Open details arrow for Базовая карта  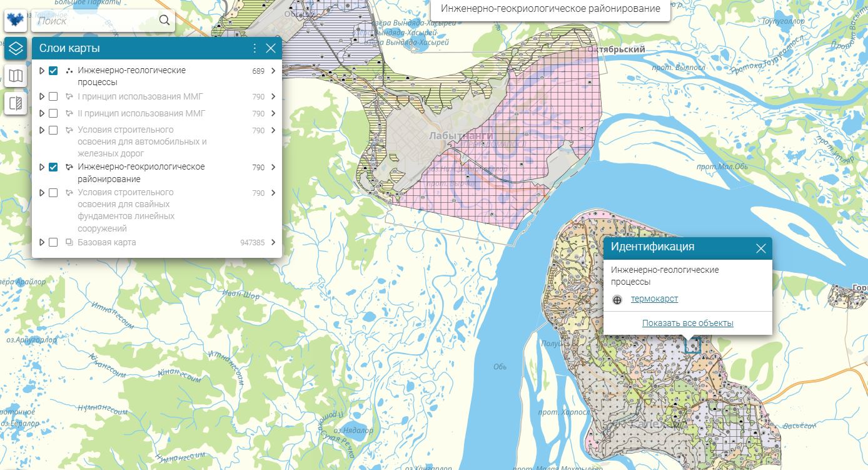point(273,242)
